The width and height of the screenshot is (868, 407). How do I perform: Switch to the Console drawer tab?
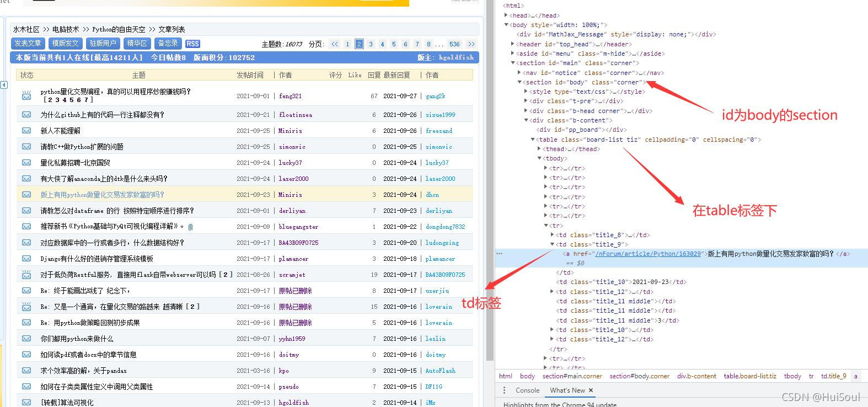pyautogui.click(x=527, y=390)
